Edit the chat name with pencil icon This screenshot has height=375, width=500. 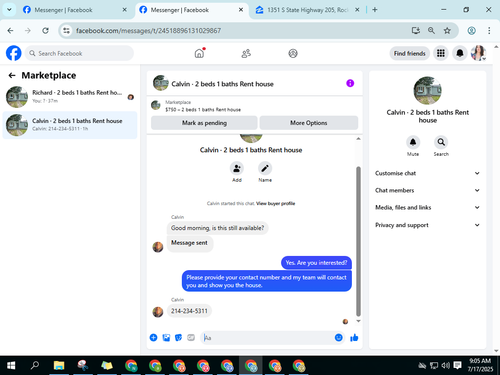[x=265, y=168]
